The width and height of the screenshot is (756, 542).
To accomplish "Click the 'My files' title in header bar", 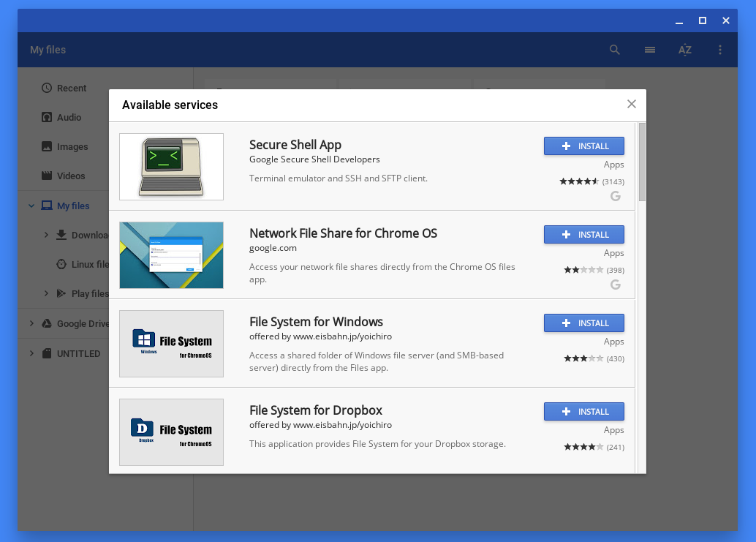I will click(x=48, y=50).
